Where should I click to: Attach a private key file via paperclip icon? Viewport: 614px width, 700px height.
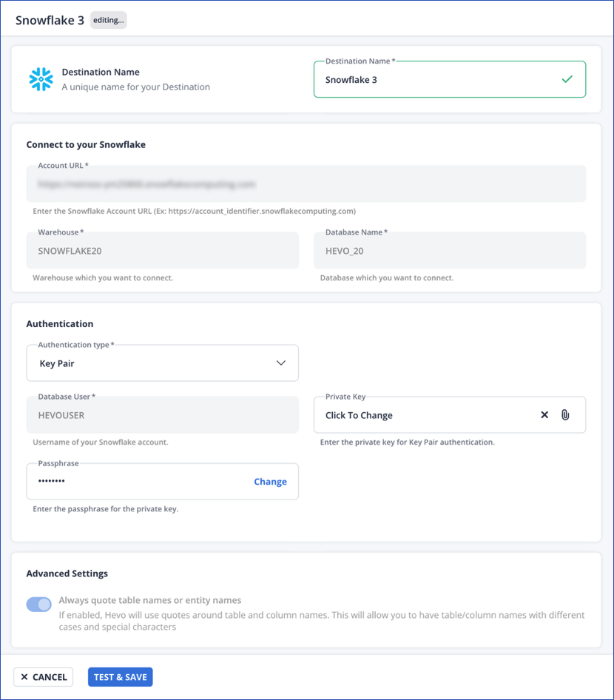coord(565,414)
